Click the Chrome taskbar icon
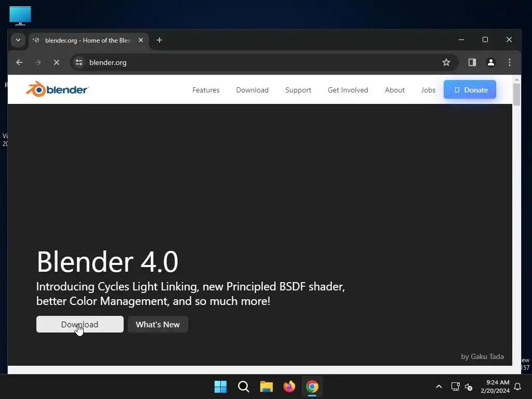The width and height of the screenshot is (532, 399). (x=312, y=387)
